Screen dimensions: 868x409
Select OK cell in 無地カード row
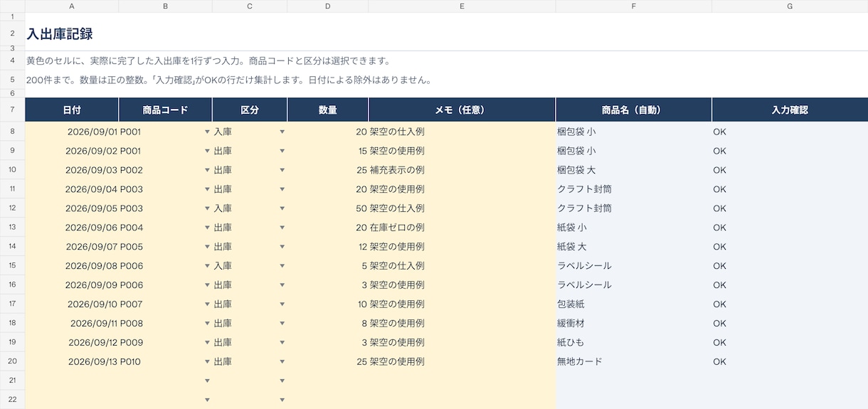pos(790,362)
